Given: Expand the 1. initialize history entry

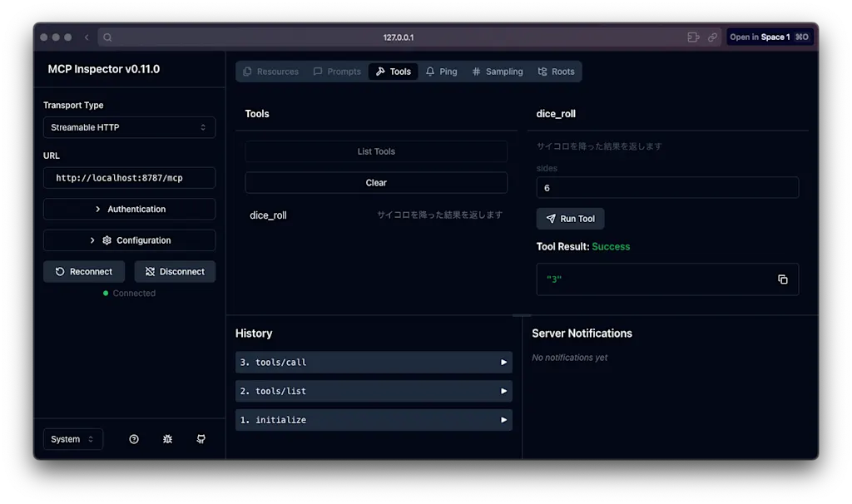Looking at the screenshot, I should point(374,420).
